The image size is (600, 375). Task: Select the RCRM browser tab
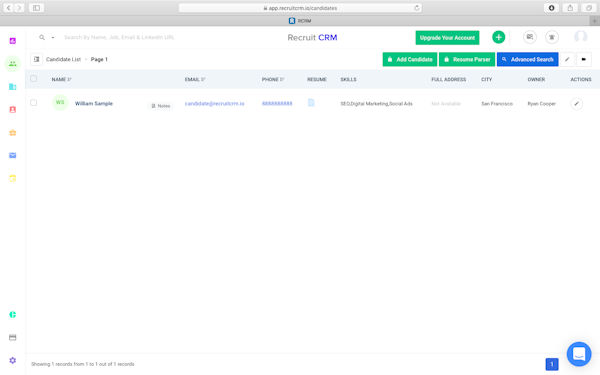click(x=300, y=21)
